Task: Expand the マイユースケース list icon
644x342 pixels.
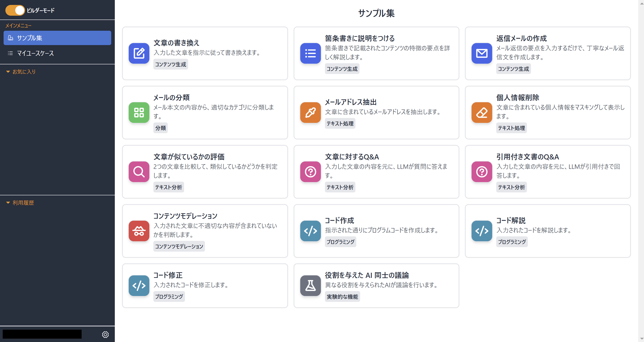Action: point(10,53)
